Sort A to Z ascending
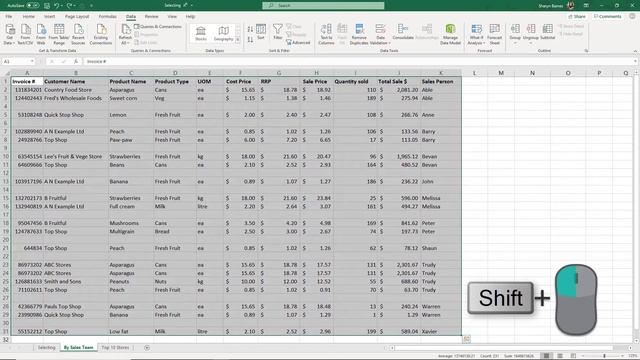 click(x=250, y=29)
